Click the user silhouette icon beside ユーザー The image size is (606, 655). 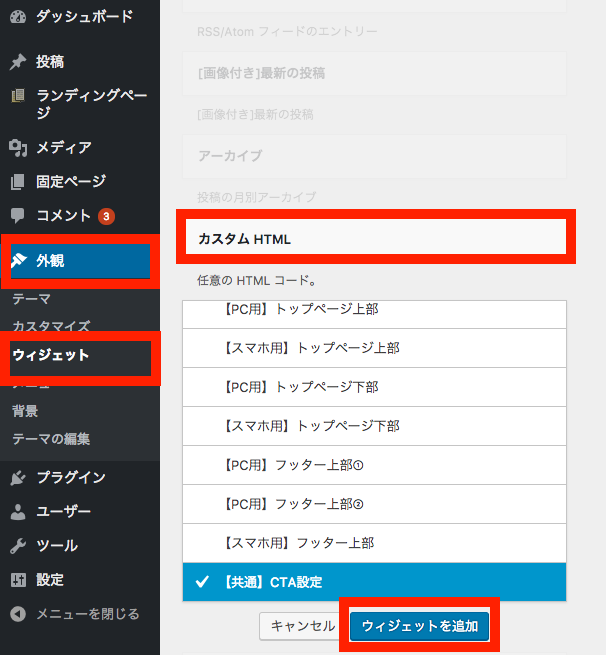pyautogui.click(x=18, y=512)
